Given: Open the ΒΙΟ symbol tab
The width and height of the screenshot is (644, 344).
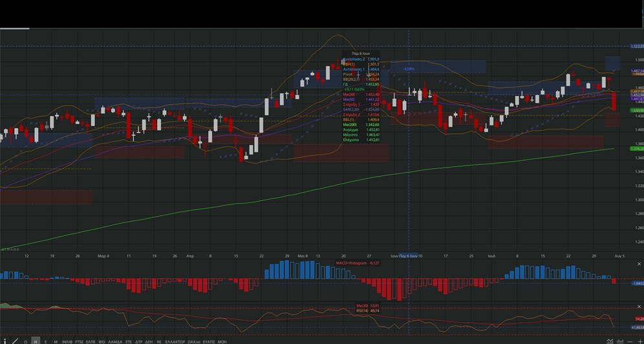Looking at the screenshot, I should 102,341.
